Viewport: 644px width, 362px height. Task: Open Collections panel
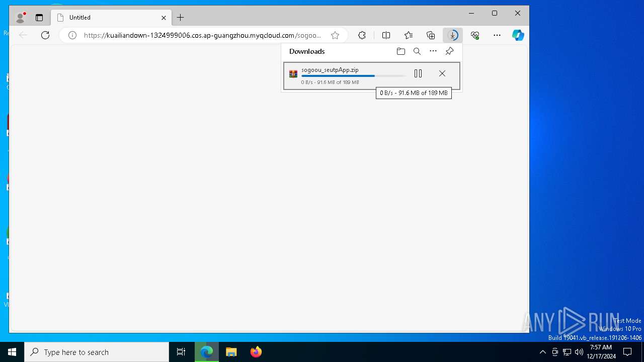[431, 35]
